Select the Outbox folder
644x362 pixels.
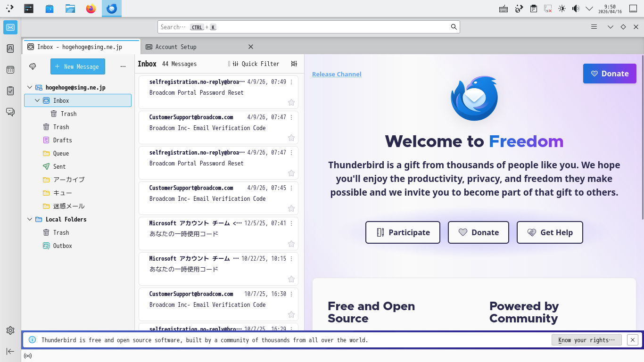point(78,246)
